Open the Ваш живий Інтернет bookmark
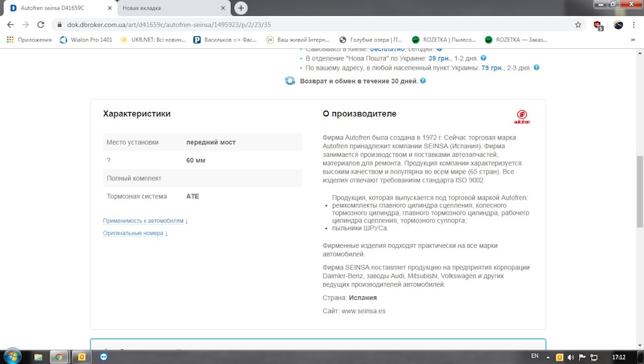The height and width of the screenshot is (364, 644). 298,40
